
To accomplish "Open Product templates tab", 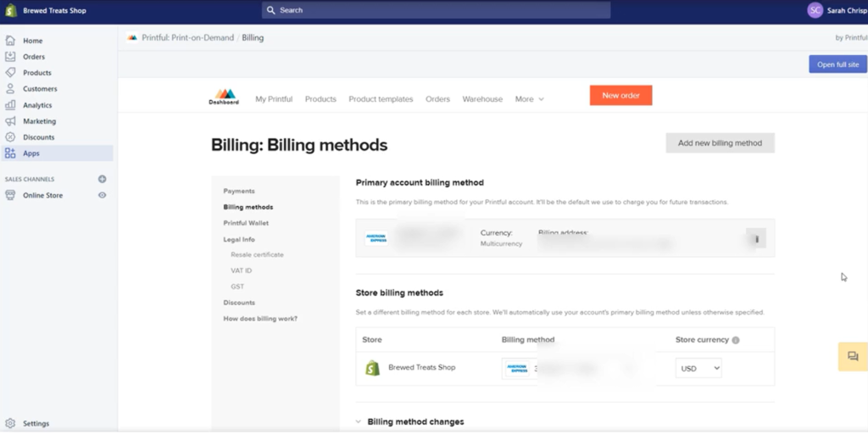I will pyautogui.click(x=381, y=99).
